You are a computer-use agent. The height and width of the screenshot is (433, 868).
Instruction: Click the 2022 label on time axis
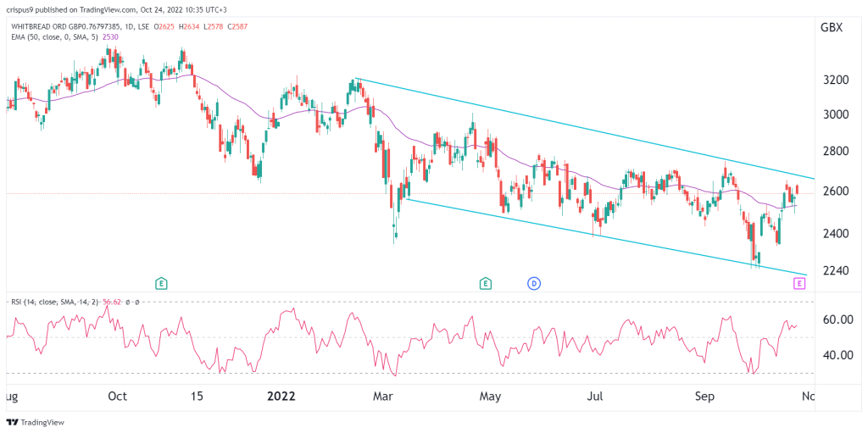click(281, 397)
